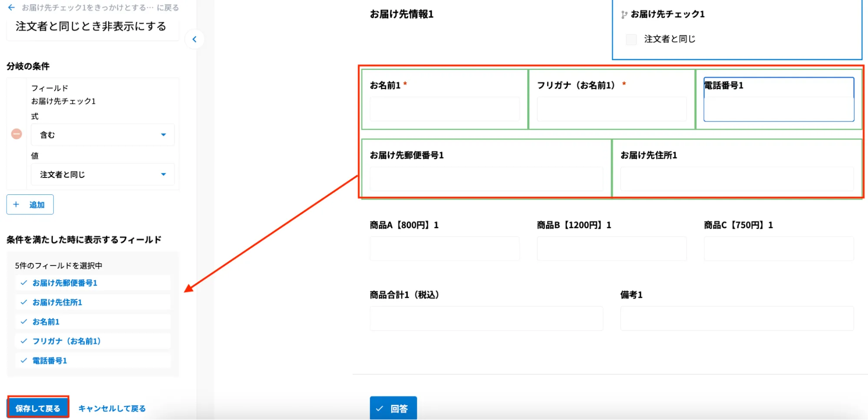
Task: Click the back arrow at top left
Action: click(11, 7)
